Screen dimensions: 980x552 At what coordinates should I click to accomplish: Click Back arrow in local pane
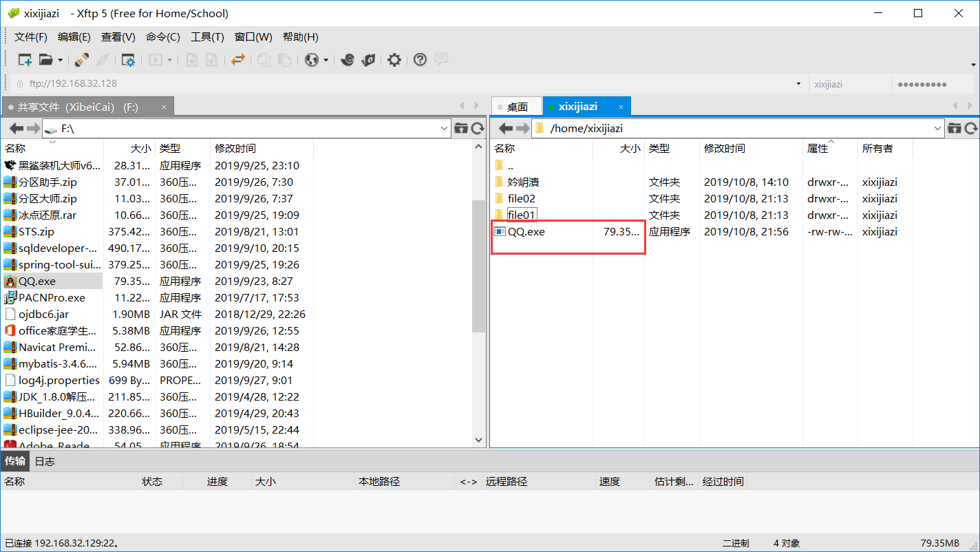[x=17, y=128]
